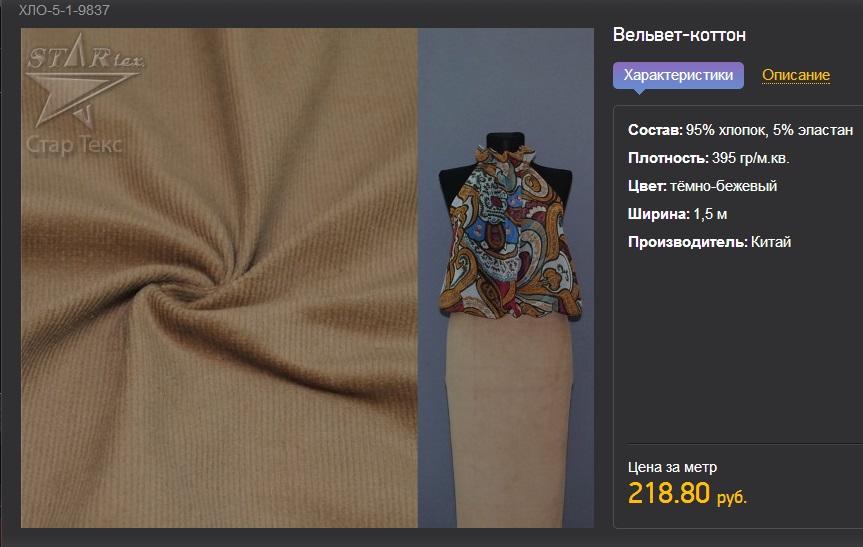Viewport: 863px width, 547px height.
Task: Select the product code ХЛО-5-1-9837
Action: [64, 10]
